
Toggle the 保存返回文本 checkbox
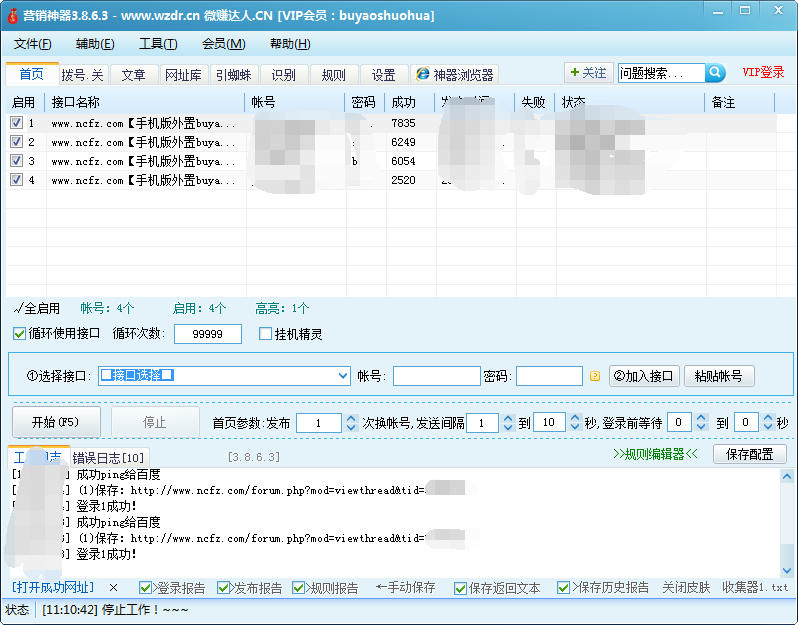461,588
